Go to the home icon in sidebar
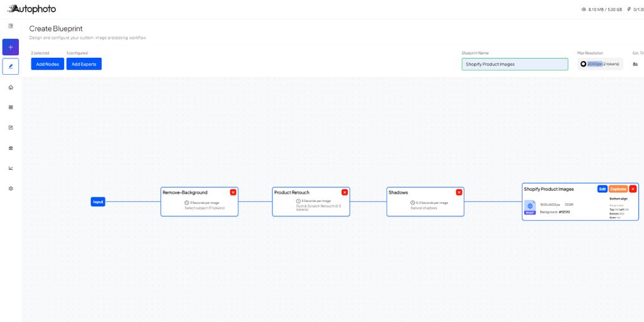The width and height of the screenshot is (644, 322). pos(11,87)
